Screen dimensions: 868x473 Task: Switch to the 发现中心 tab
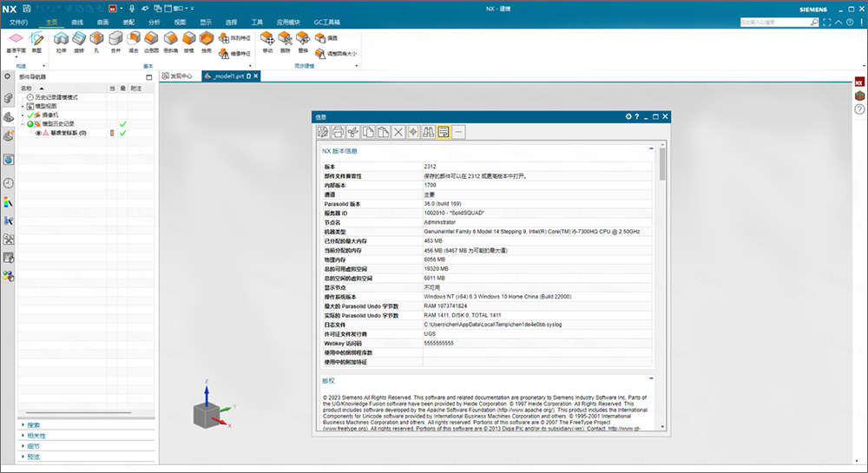pyautogui.click(x=179, y=76)
